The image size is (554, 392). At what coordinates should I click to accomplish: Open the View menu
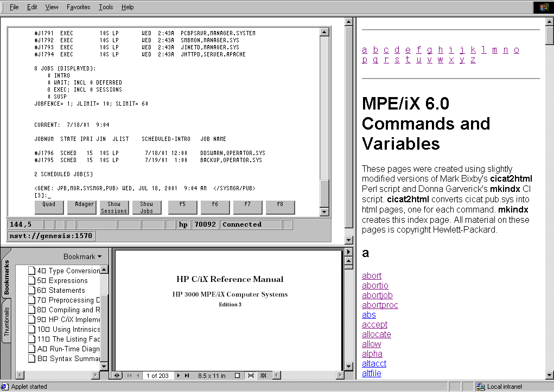52,7
